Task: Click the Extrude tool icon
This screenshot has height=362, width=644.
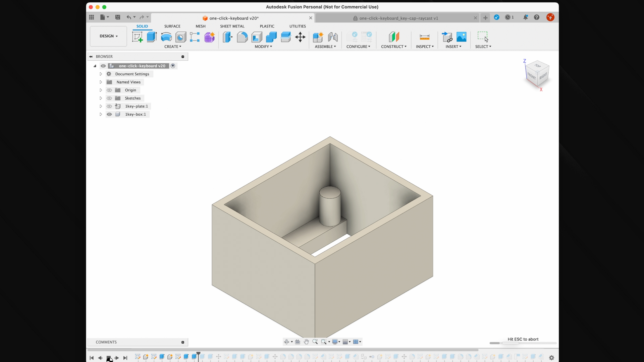Action: (x=152, y=37)
